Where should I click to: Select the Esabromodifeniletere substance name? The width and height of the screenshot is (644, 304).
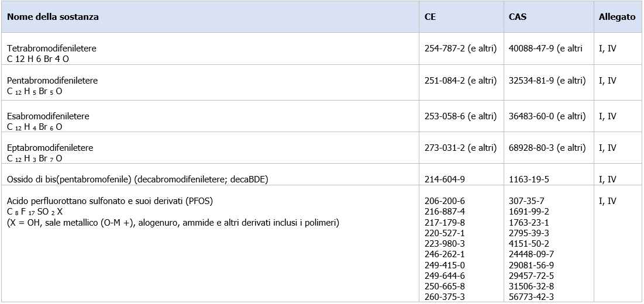coord(48,116)
